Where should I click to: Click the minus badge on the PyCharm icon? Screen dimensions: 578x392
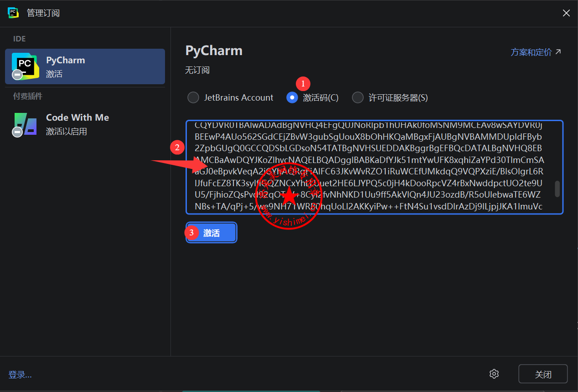(17, 75)
